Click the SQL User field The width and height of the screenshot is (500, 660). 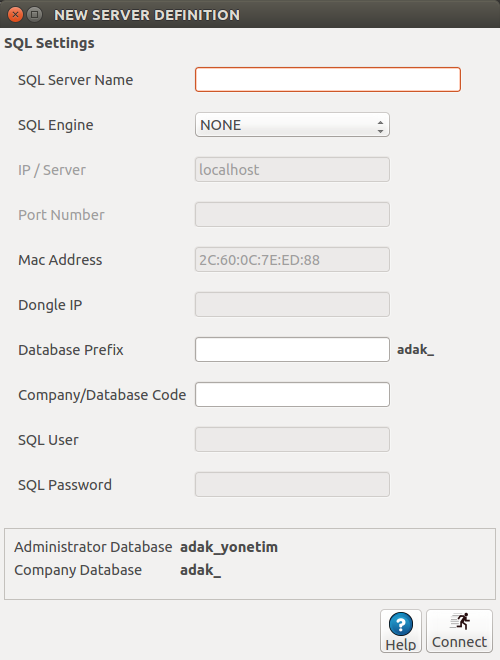pyautogui.click(x=292, y=439)
